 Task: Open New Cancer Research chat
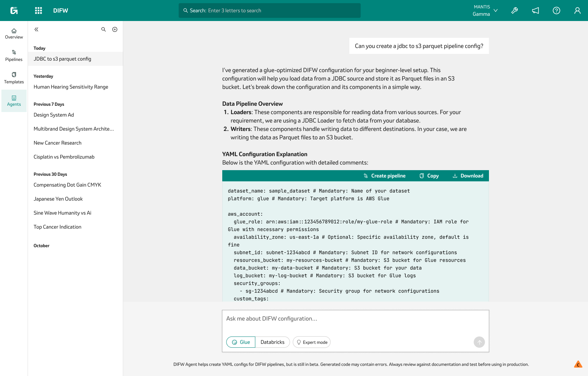75,143
